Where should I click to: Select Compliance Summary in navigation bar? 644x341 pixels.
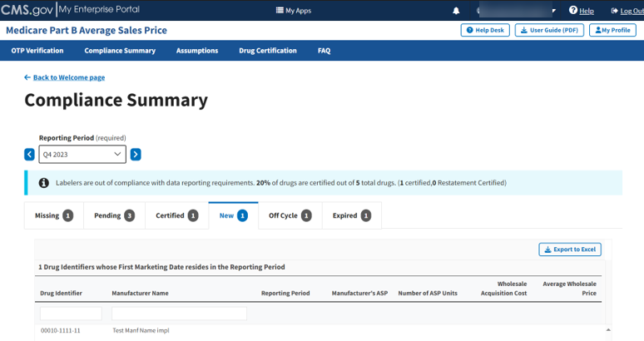(120, 51)
